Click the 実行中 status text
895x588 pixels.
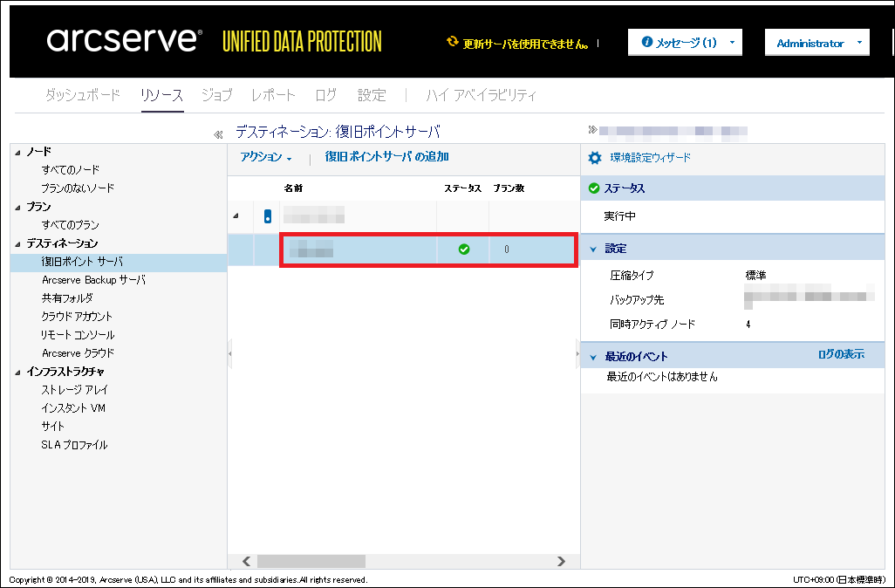click(620, 216)
